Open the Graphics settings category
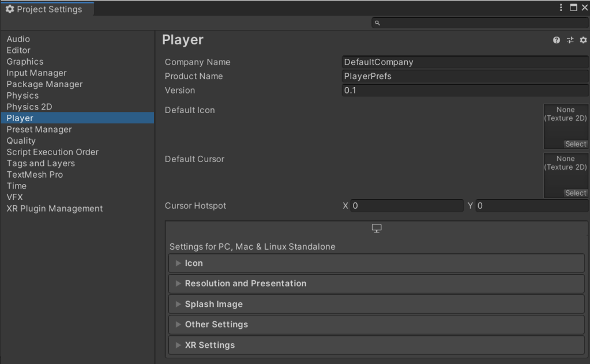Screen dimensions: 590x364 25,62
